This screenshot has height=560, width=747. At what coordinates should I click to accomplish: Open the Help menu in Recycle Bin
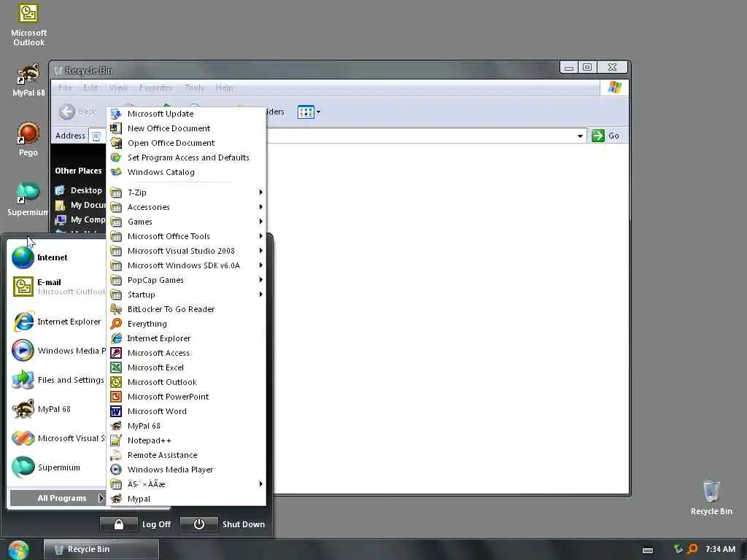(225, 87)
